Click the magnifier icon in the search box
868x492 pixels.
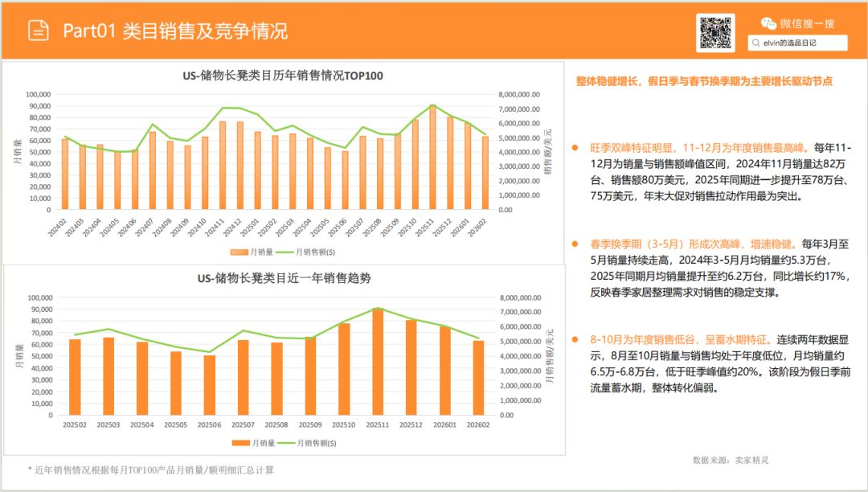click(754, 43)
